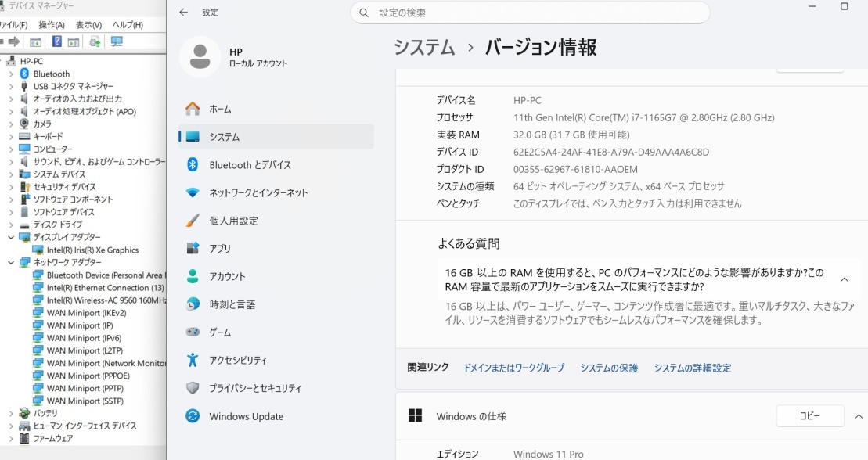Open the システムの詳細設定 link
Screen dimensions: 868x460
click(692, 368)
